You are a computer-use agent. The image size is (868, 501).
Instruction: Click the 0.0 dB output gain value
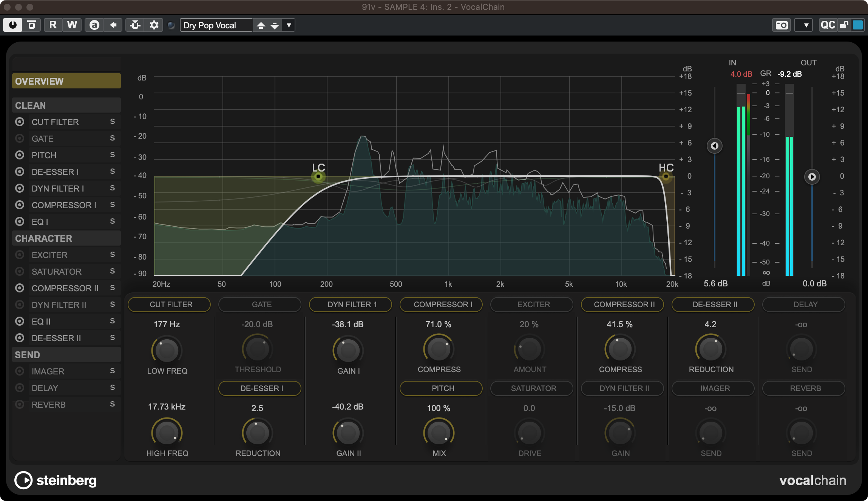[x=814, y=283]
